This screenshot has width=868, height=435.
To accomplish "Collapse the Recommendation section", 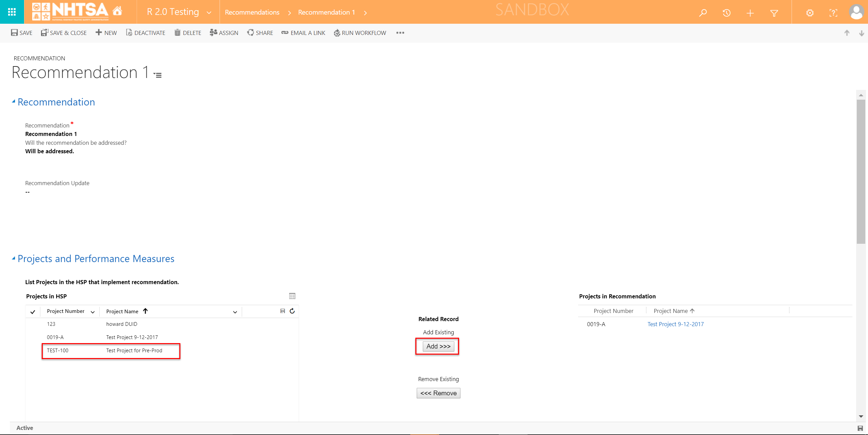I will tap(14, 101).
